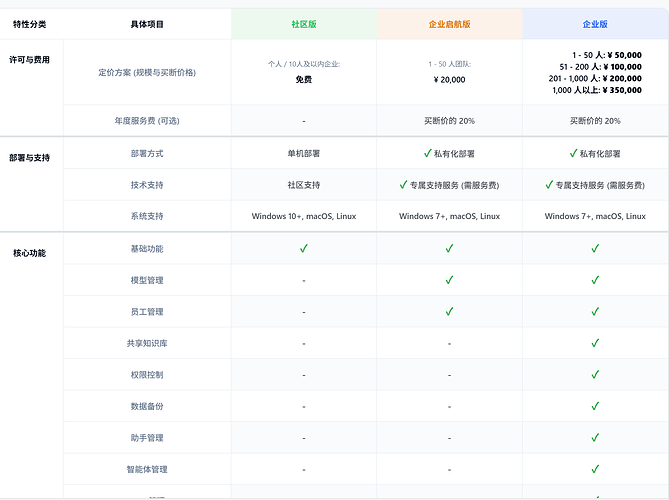The height and width of the screenshot is (500, 669).
Task: Click the 个人 / 10人及以内企业 text
Action: click(x=304, y=64)
